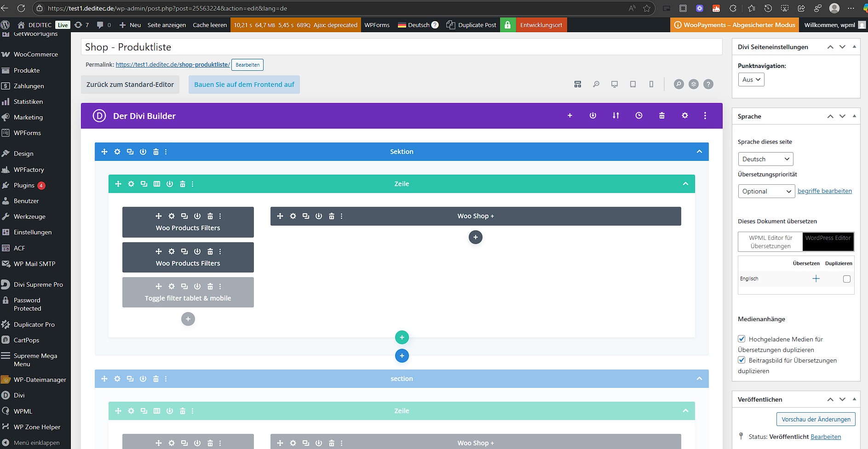Switch to tablet view icon
The height and width of the screenshot is (449, 868).
633,84
